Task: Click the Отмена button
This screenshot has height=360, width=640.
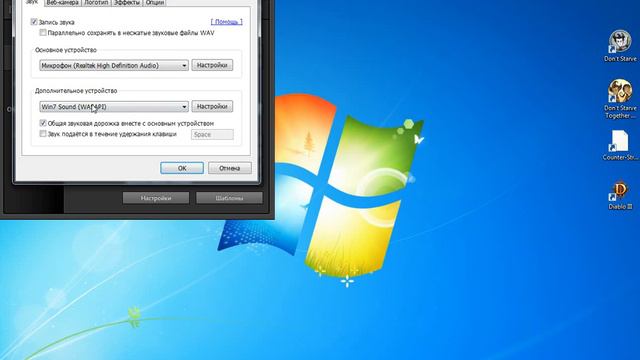Action: pos(230,168)
